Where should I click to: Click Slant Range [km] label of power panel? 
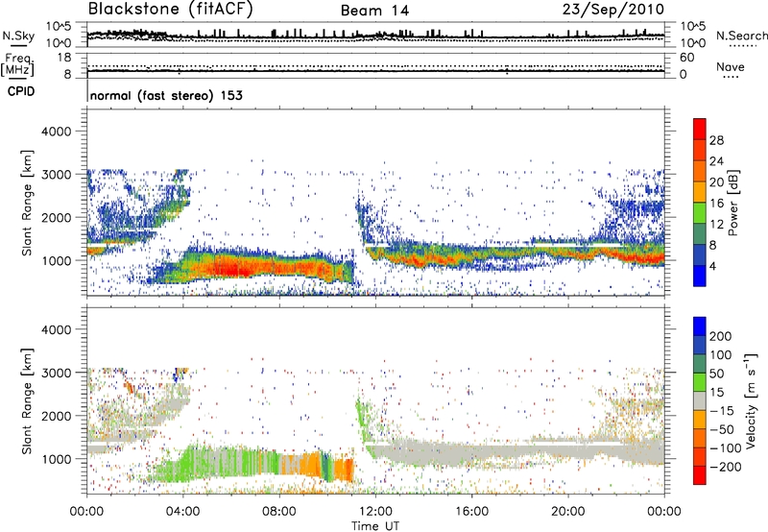[27, 203]
